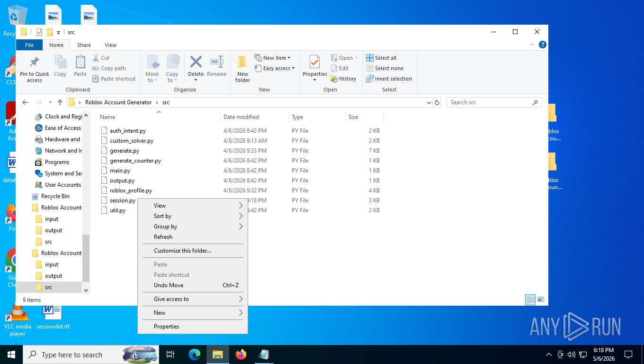The image size is (644, 364).
Task: Click Copy path in Clipboard group
Action: point(109,68)
